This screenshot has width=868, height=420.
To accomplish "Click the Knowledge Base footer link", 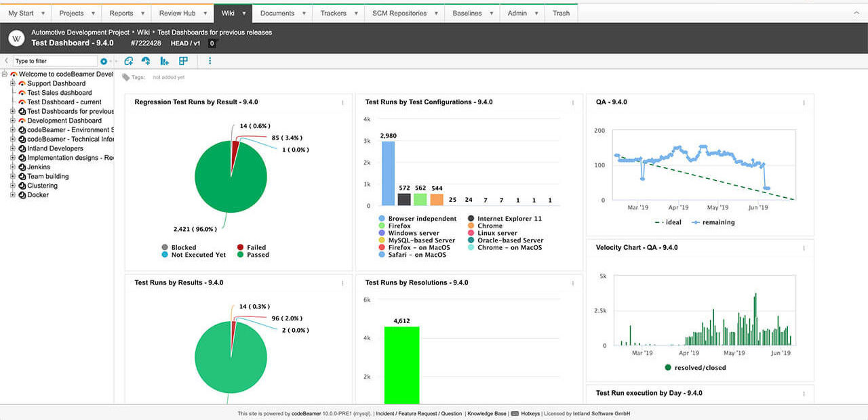I will click(487, 413).
